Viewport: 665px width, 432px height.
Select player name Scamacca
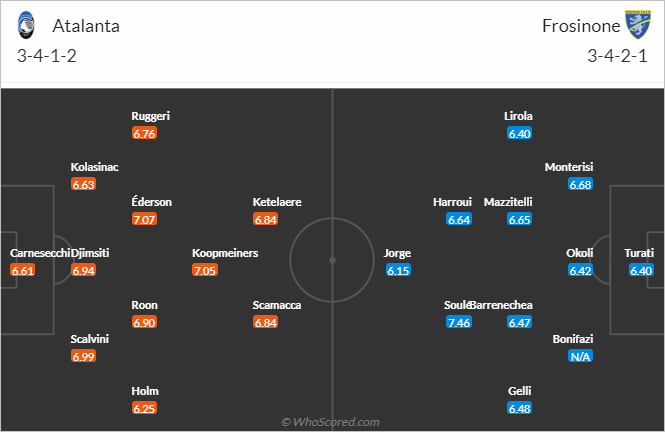tap(277, 305)
